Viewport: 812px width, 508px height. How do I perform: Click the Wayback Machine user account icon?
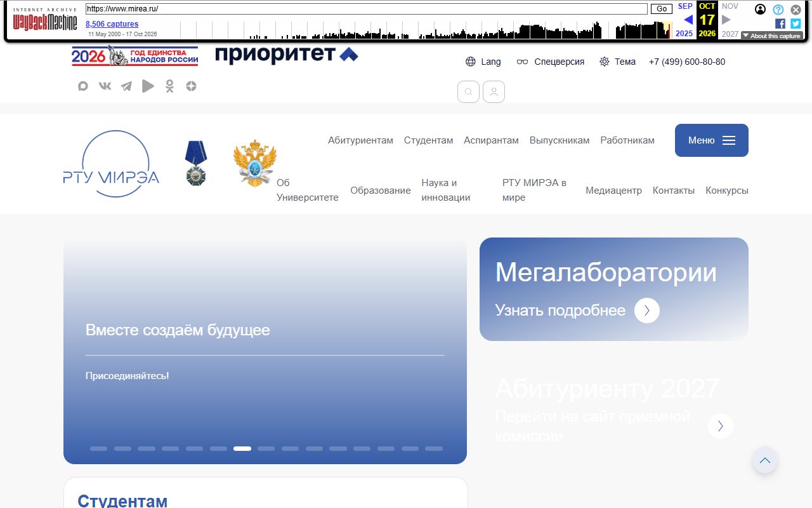pyautogui.click(x=760, y=10)
